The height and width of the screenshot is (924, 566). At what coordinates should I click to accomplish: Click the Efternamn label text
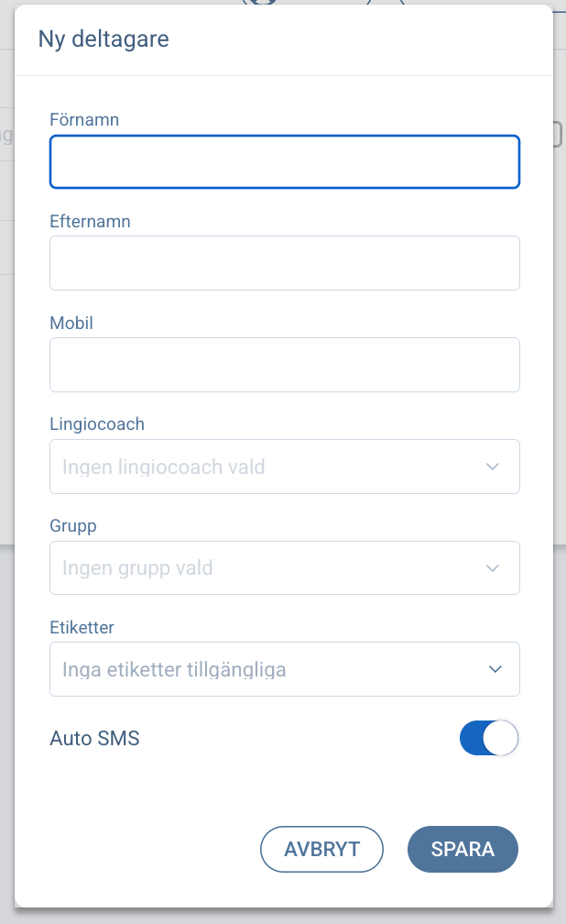click(90, 221)
